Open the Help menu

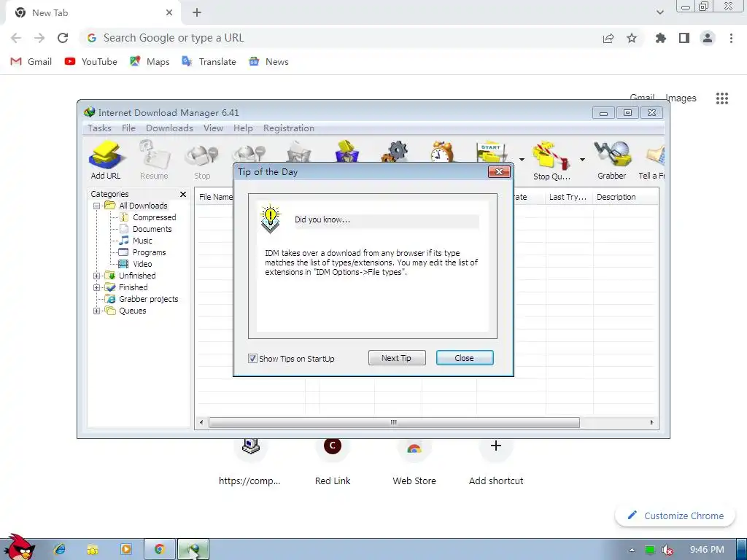pyautogui.click(x=243, y=128)
